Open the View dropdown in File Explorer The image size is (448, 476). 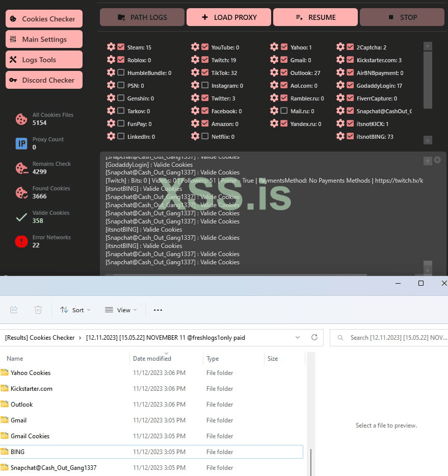(x=121, y=310)
